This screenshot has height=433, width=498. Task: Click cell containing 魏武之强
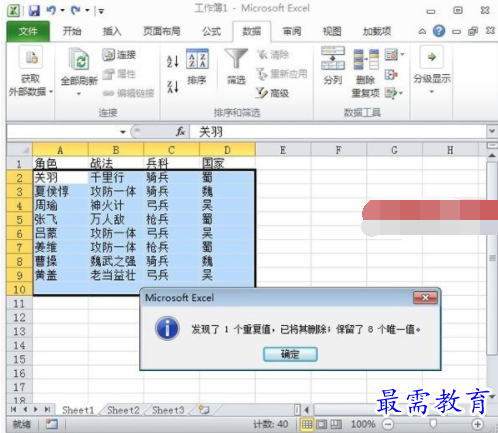click(116, 261)
